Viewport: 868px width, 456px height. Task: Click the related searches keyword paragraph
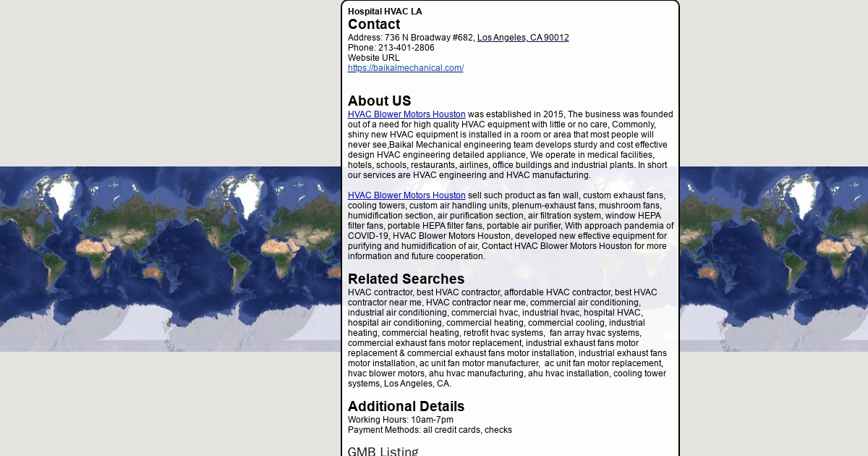(x=506, y=338)
